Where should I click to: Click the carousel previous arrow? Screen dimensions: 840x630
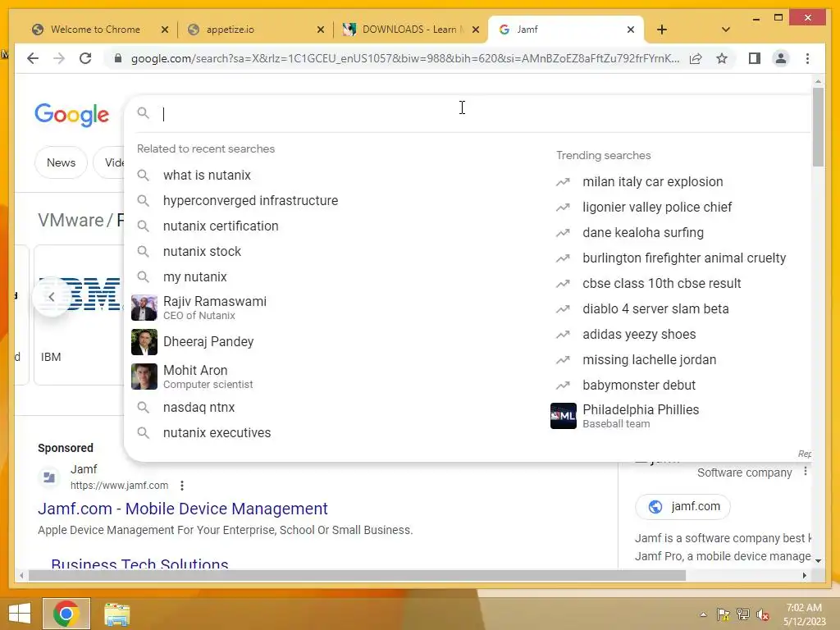52,296
